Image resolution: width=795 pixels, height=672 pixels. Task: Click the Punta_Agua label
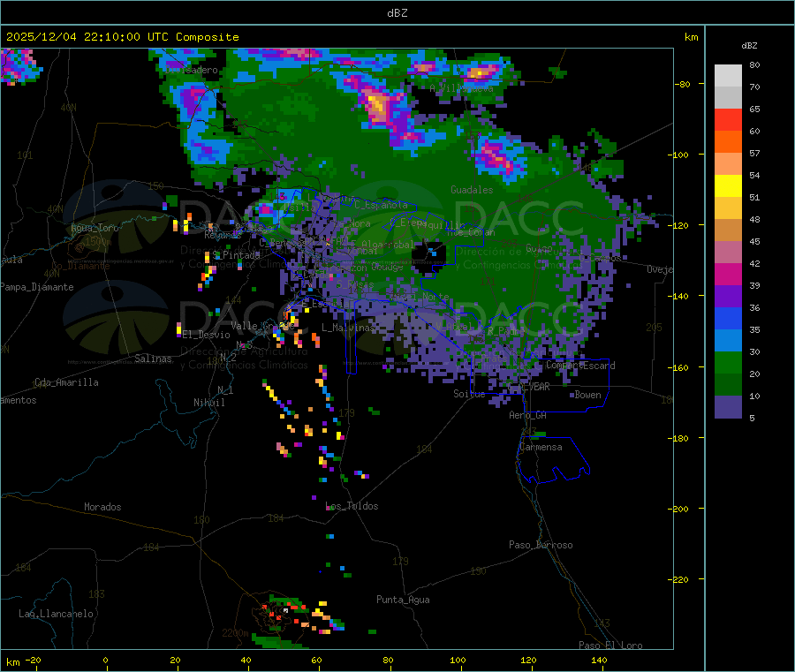(x=403, y=600)
